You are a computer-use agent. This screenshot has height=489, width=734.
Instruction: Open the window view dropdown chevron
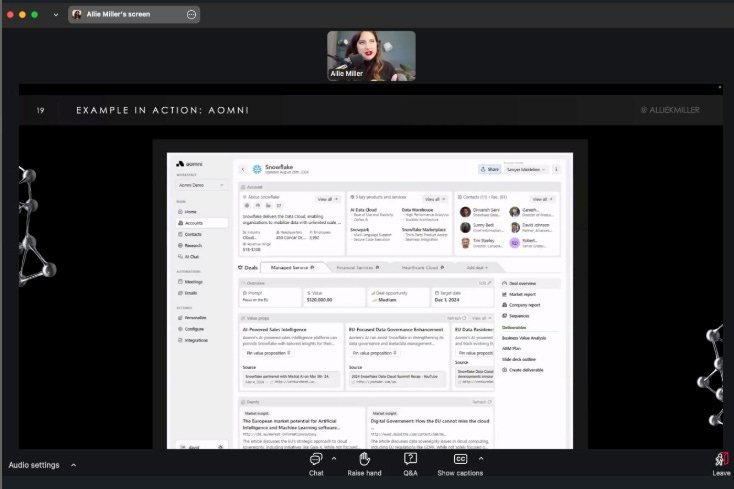pyautogui.click(x=56, y=15)
